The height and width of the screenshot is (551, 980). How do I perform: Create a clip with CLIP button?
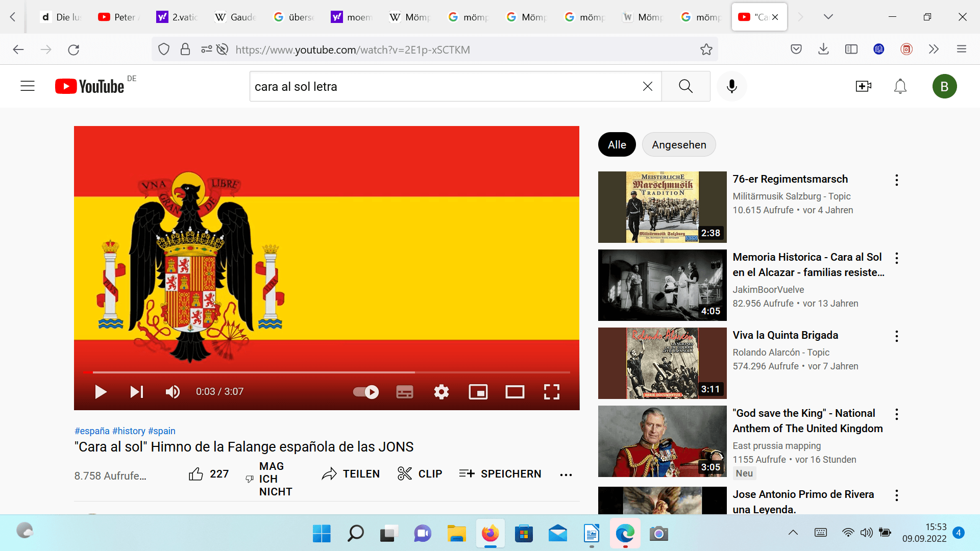click(420, 474)
